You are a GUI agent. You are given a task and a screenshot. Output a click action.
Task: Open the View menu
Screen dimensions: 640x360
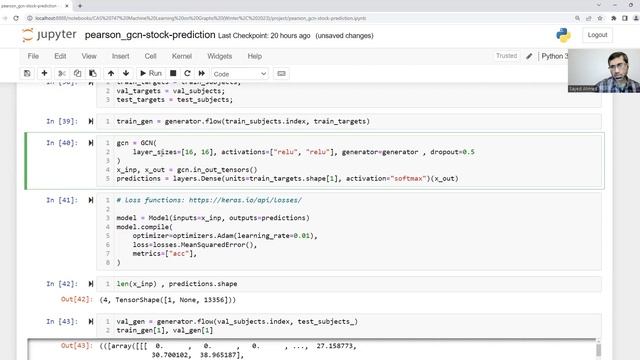coord(89,56)
